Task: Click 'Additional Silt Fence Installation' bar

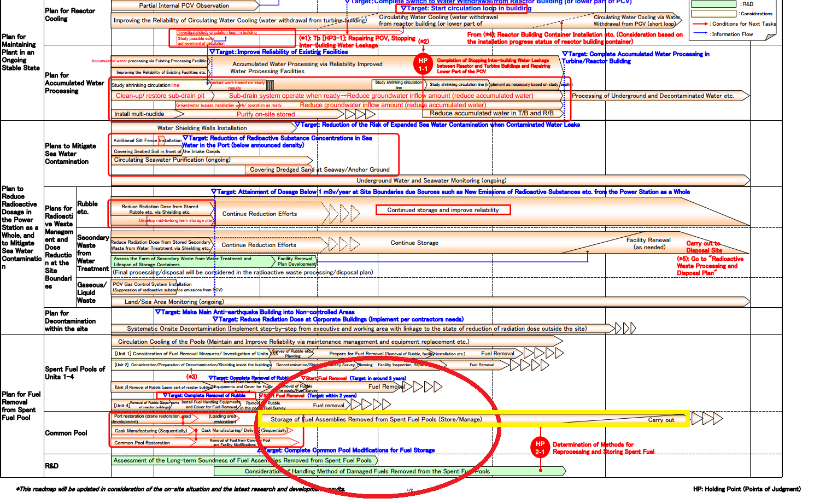Action: pyautogui.click(x=148, y=140)
